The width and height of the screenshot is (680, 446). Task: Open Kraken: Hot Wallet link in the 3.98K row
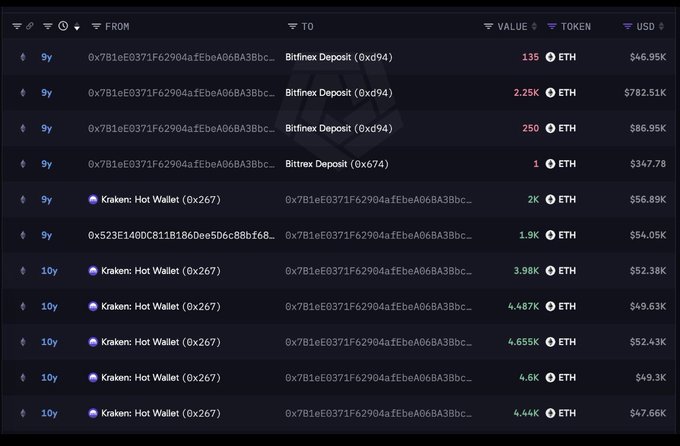(x=161, y=271)
